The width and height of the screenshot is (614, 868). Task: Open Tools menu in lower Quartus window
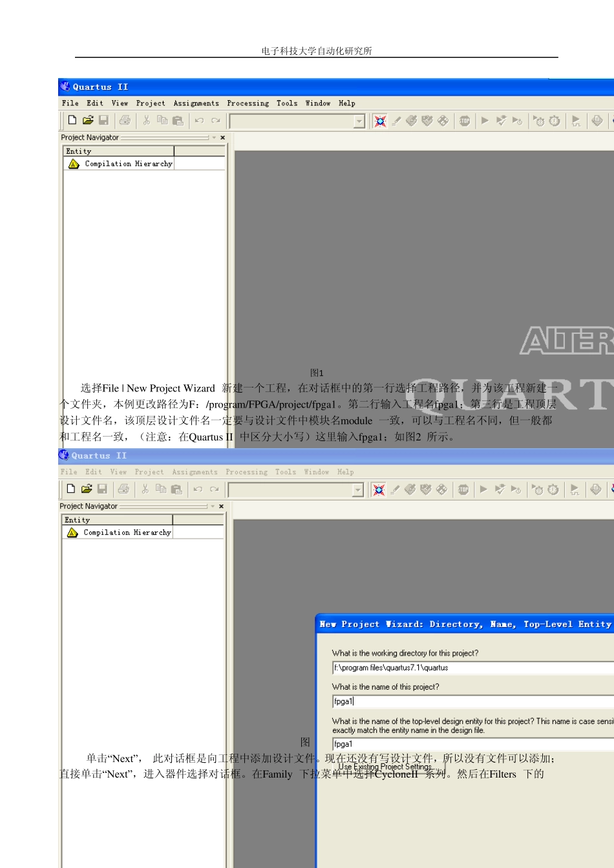point(286,472)
